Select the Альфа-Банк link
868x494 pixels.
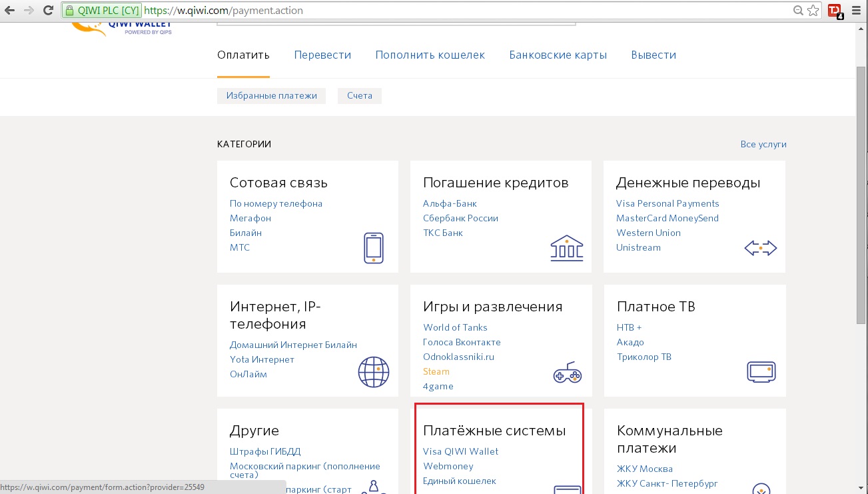coord(450,203)
